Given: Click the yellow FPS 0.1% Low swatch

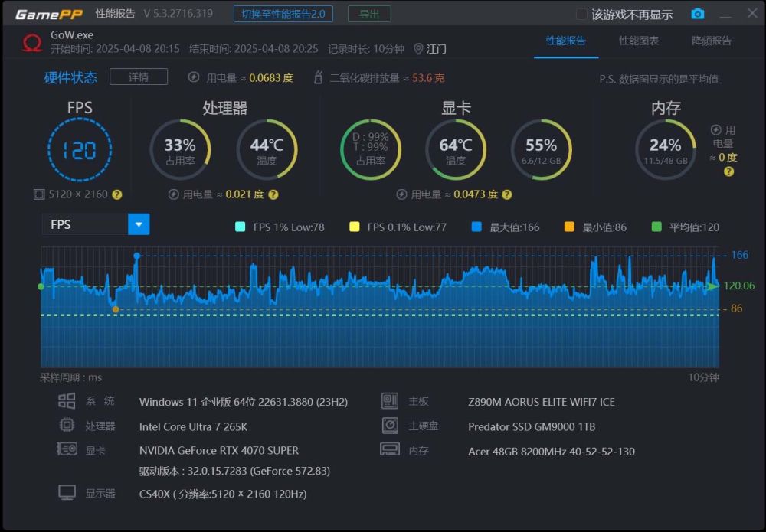Looking at the screenshot, I should click(354, 227).
